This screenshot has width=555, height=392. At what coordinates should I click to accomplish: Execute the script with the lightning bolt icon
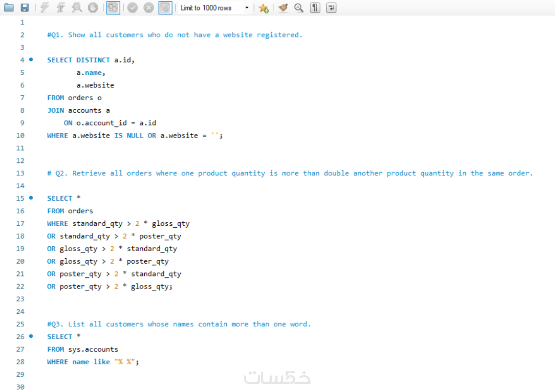(x=44, y=8)
